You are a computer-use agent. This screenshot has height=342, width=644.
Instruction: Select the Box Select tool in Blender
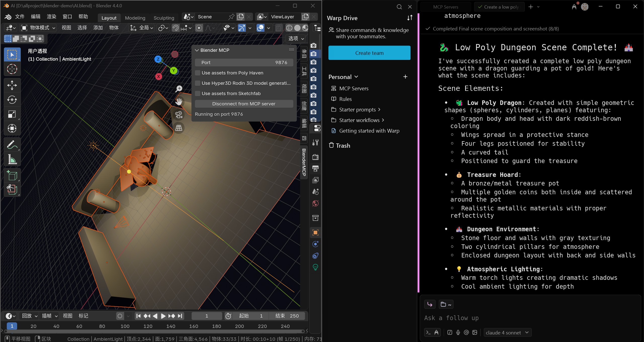pyautogui.click(x=12, y=54)
